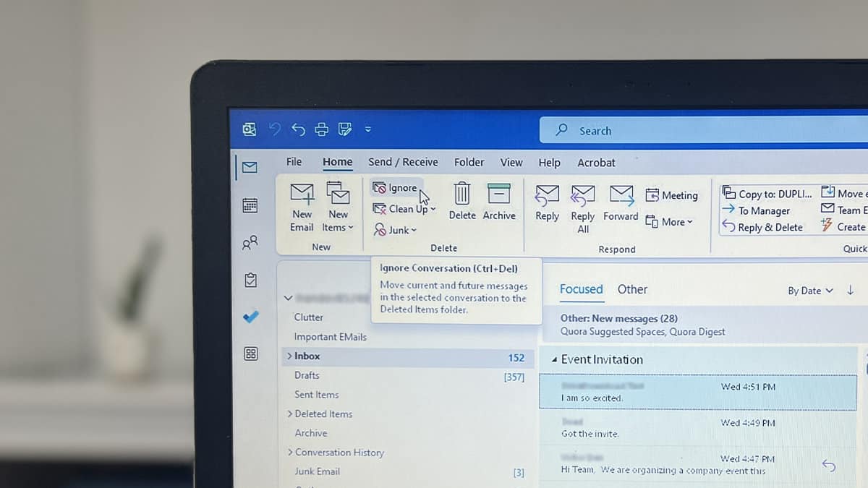Viewport: 868px width, 488px height.
Task: Open the People view from the sidebar
Action: pyautogui.click(x=250, y=243)
